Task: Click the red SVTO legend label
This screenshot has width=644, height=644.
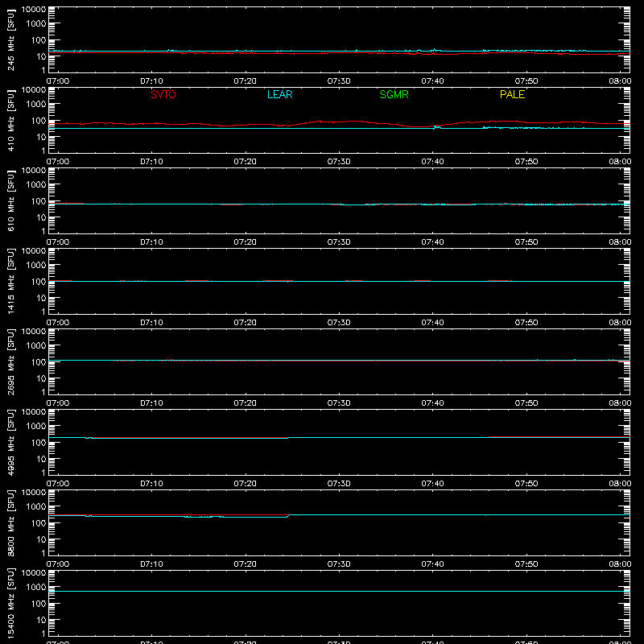Action: coord(163,94)
